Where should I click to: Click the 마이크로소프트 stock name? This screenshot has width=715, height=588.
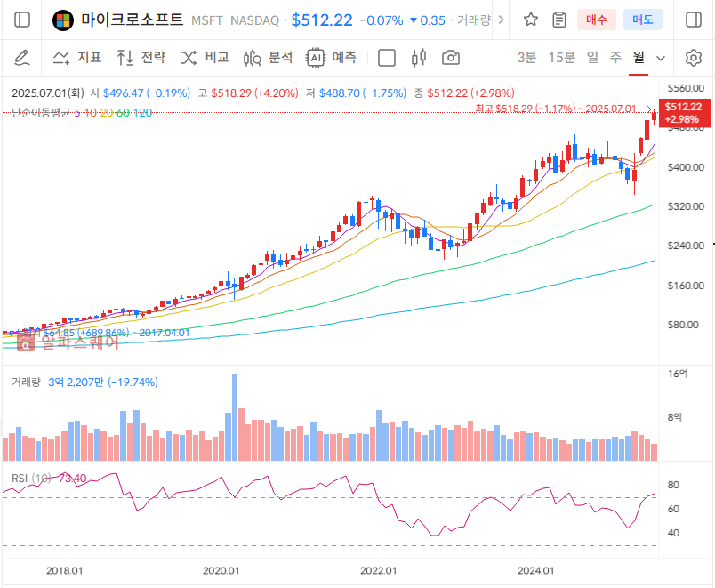point(133,20)
